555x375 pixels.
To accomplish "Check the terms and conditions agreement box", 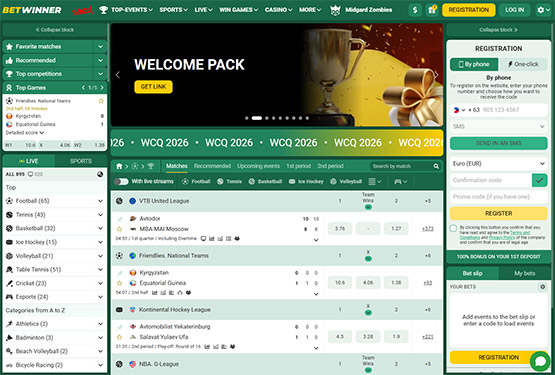I will [453, 228].
